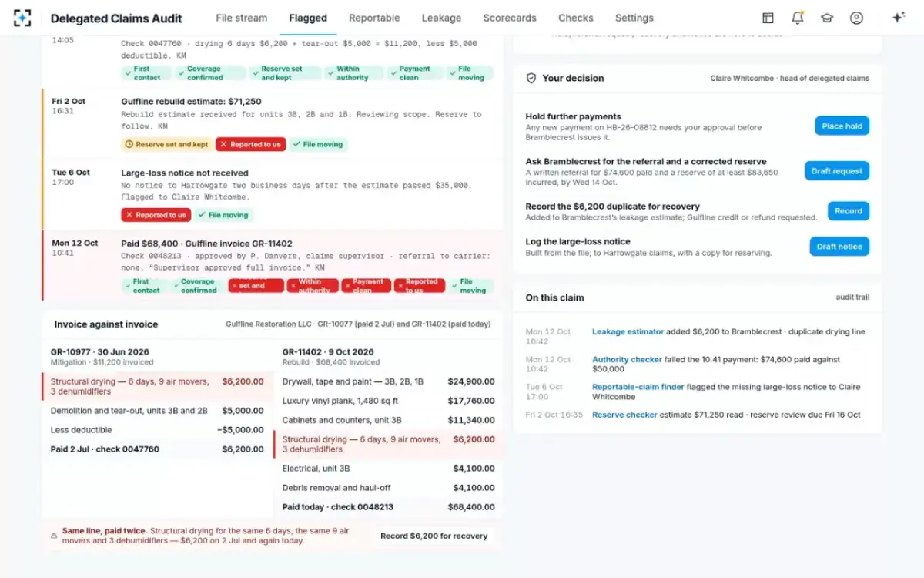
Task: Open the Authority checker link
Action: tap(627, 360)
